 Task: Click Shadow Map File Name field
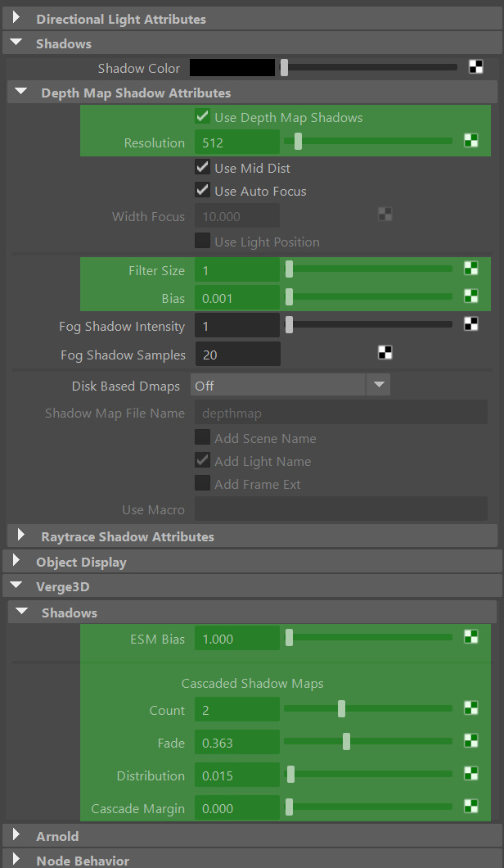pyautogui.click(x=341, y=413)
